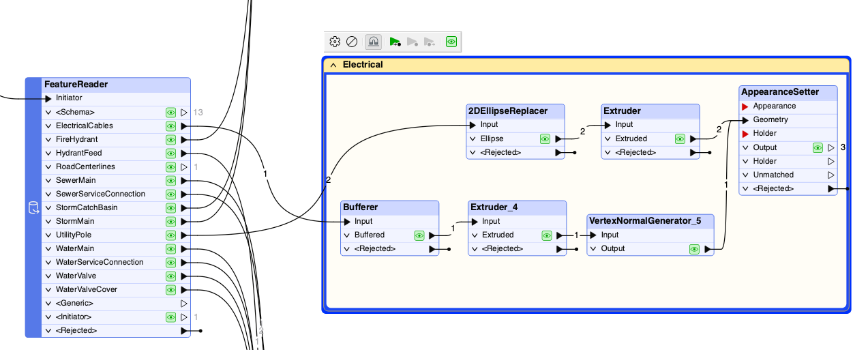Click the StormCatchBasin port label
868x350 pixels.
coord(87,207)
